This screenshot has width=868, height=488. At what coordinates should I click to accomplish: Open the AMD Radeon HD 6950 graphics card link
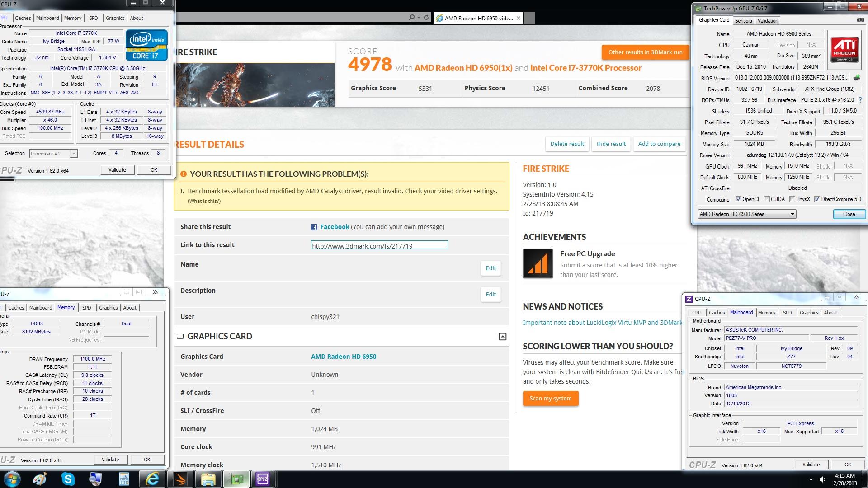[x=344, y=357]
